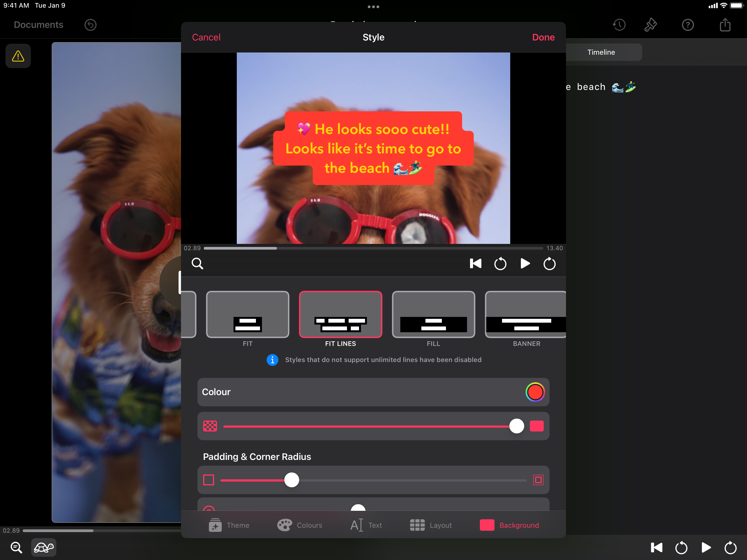Seek on the Style preview progress bar
This screenshot has height=560, width=747.
373,248
